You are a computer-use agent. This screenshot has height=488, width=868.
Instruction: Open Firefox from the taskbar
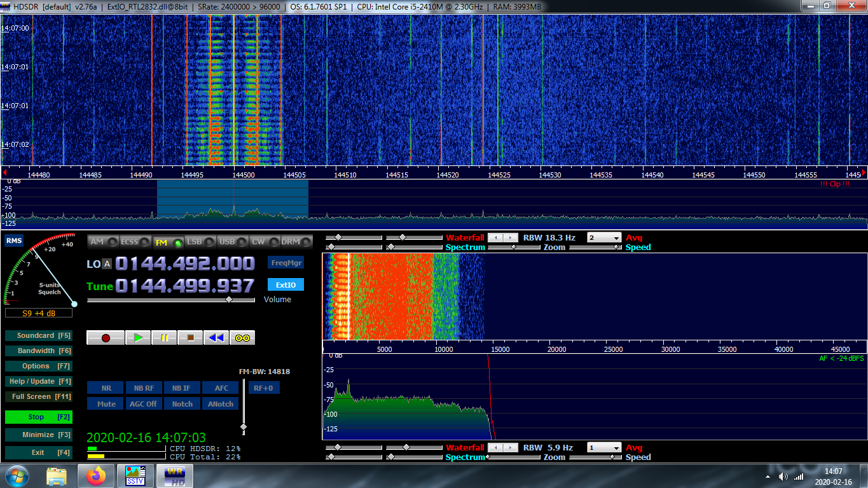click(97, 476)
